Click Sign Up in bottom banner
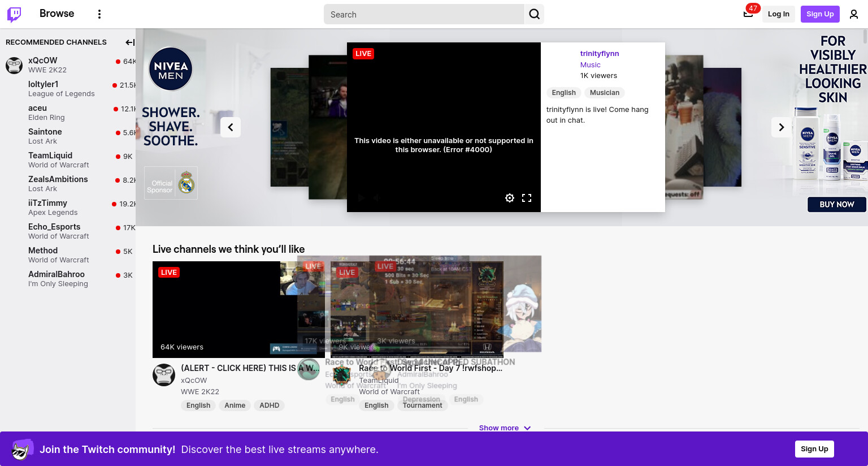868x466 pixels. (x=814, y=449)
